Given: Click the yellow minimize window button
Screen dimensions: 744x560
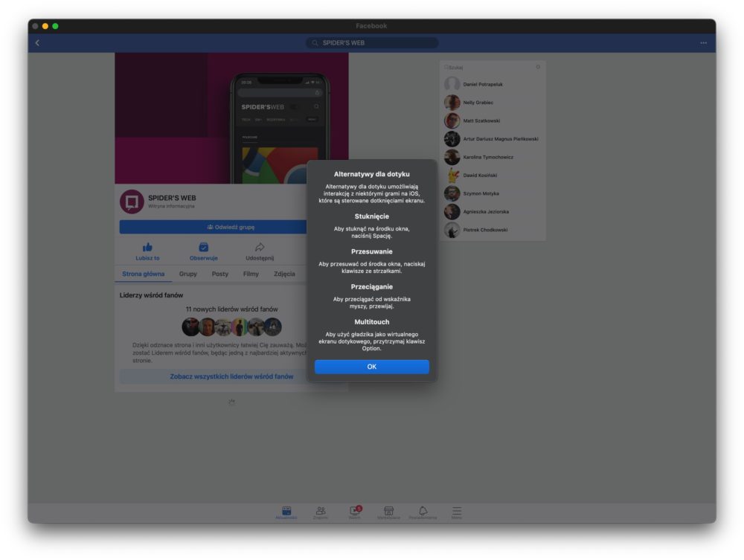Looking at the screenshot, I should pyautogui.click(x=45, y=26).
